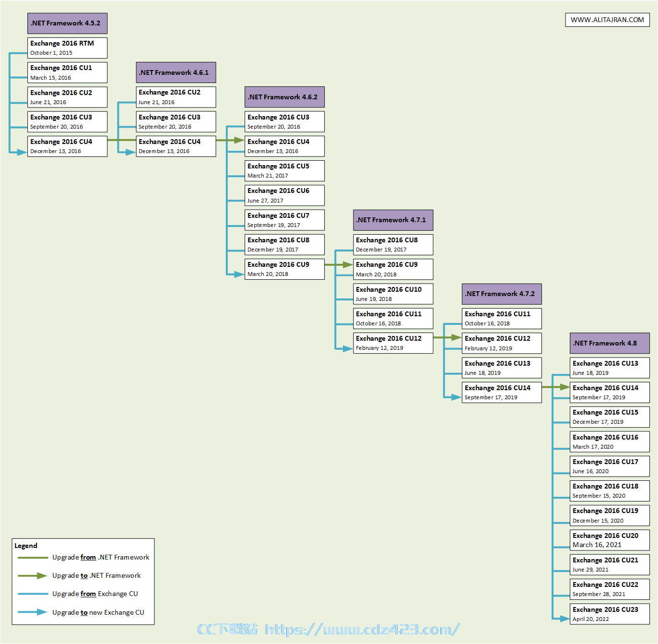The image size is (658, 644).
Task: Click the 'Upgrade to .NET Framework' legend entry
Action: 79,575
